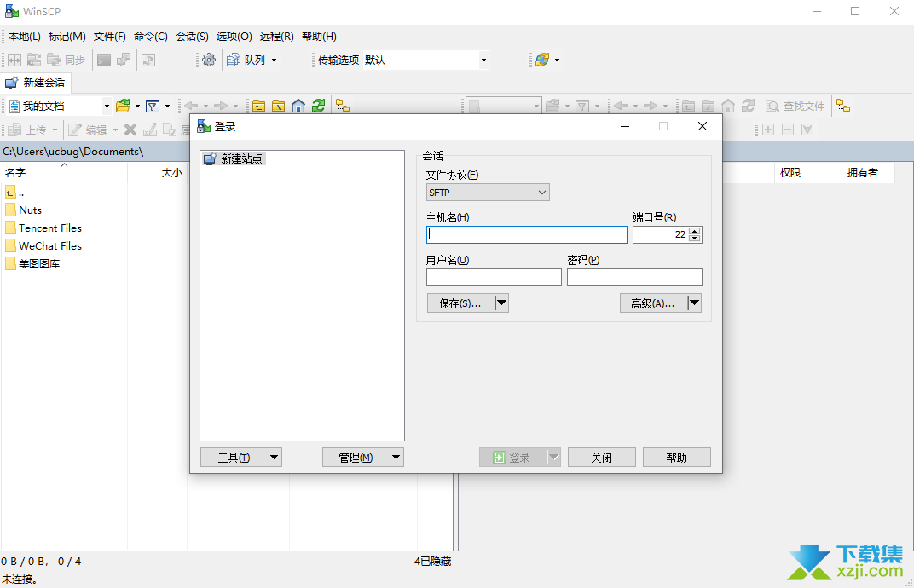
Task: Select the 美图图库 folder
Action: coord(32,264)
